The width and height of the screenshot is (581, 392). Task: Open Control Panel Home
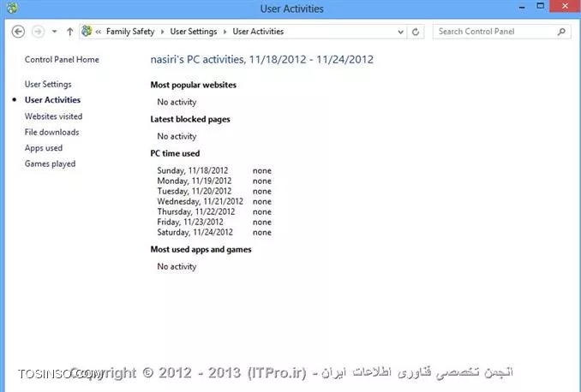(x=62, y=60)
